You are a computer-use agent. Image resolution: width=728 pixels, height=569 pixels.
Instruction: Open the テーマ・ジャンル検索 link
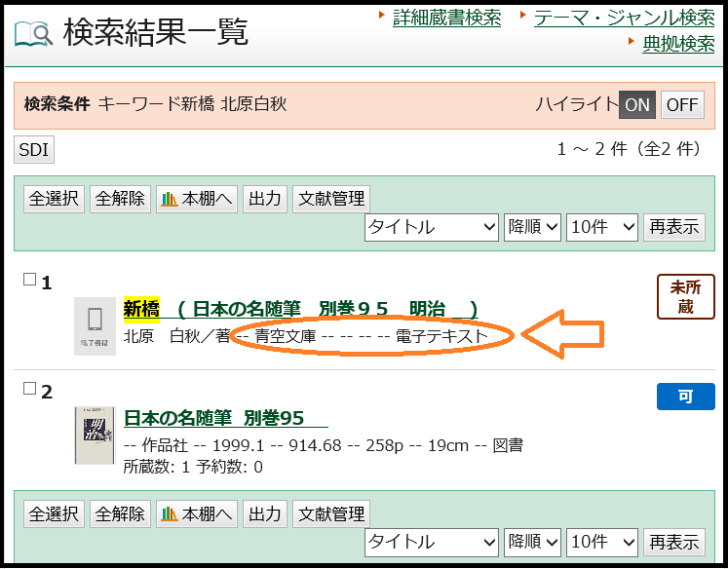coord(624,18)
